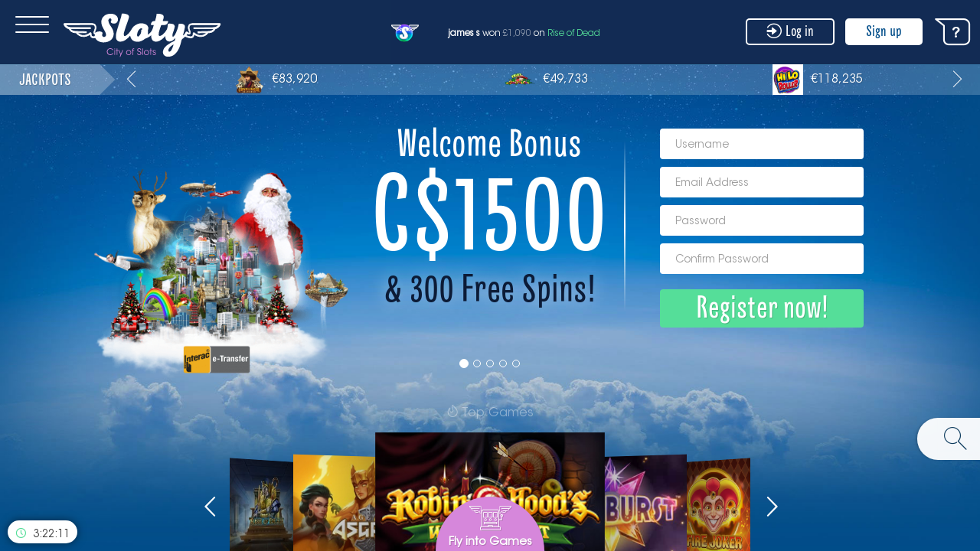Open the help question mark icon
This screenshot has width=980, height=551.
pos(953,32)
